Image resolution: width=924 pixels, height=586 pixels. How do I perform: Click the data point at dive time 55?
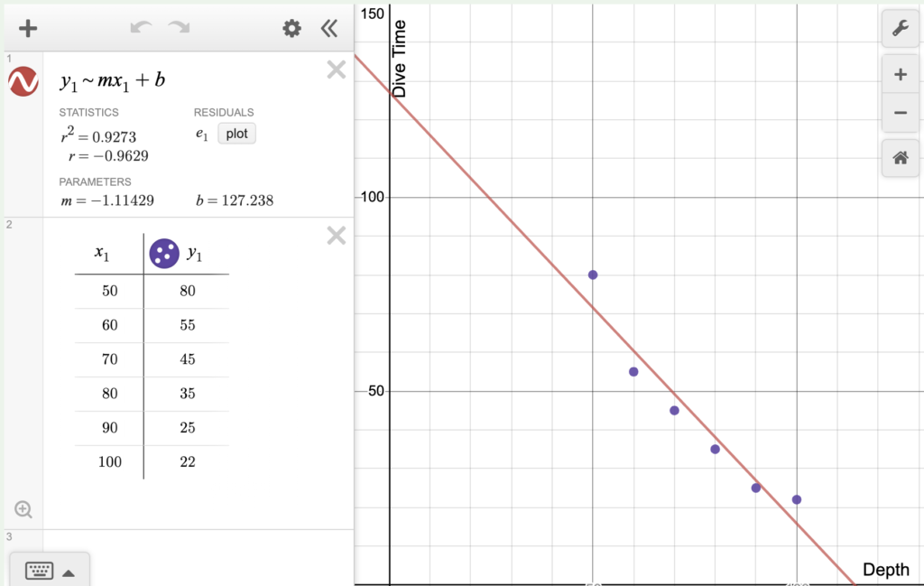pos(633,372)
